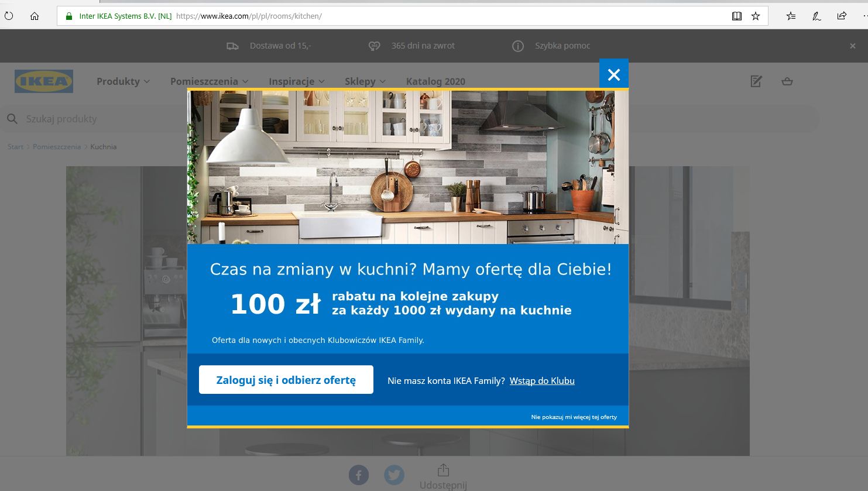Close the IKEA kitchen offer popup
The image size is (868, 491).
coord(613,74)
